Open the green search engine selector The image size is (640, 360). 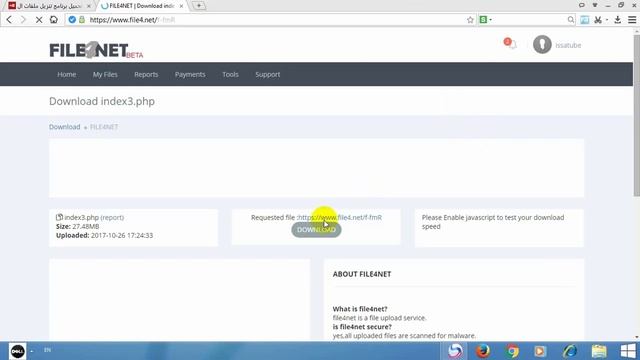pos(485,20)
